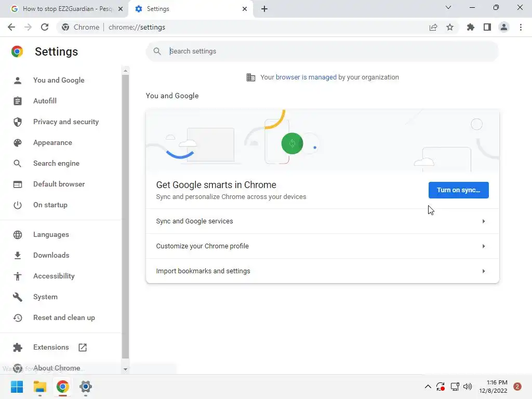532x399 pixels.
Task: Click the sidebar scrollbar down arrow
Action: [x=126, y=369]
